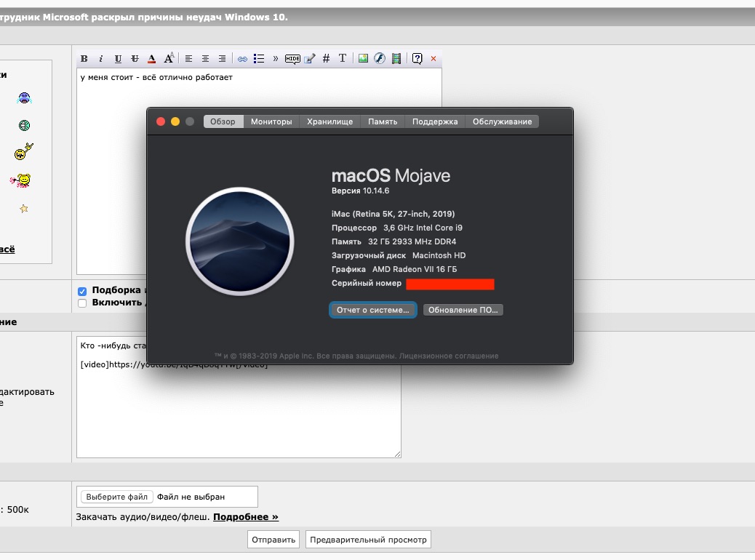755x560 pixels.
Task: Insert the blue angry smiley
Action: (x=24, y=98)
